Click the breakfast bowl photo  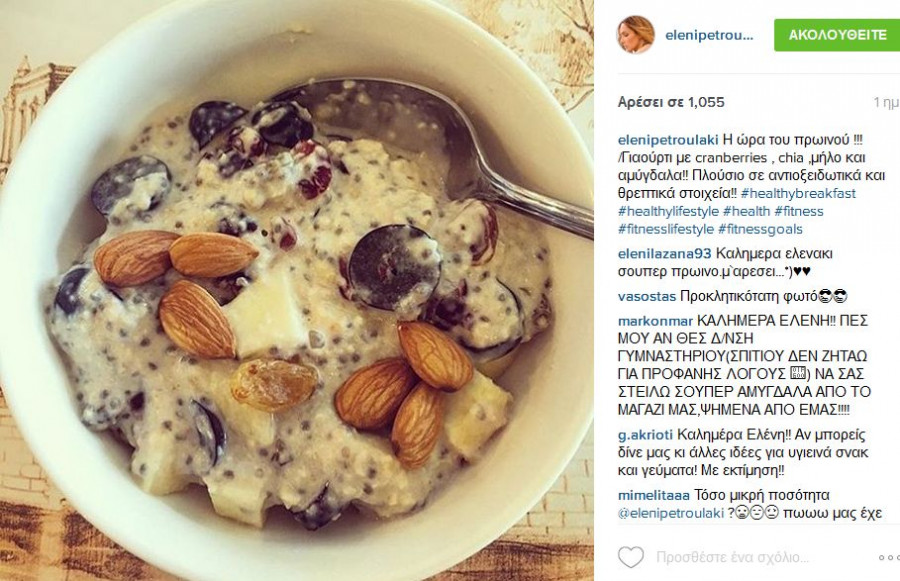point(297,290)
